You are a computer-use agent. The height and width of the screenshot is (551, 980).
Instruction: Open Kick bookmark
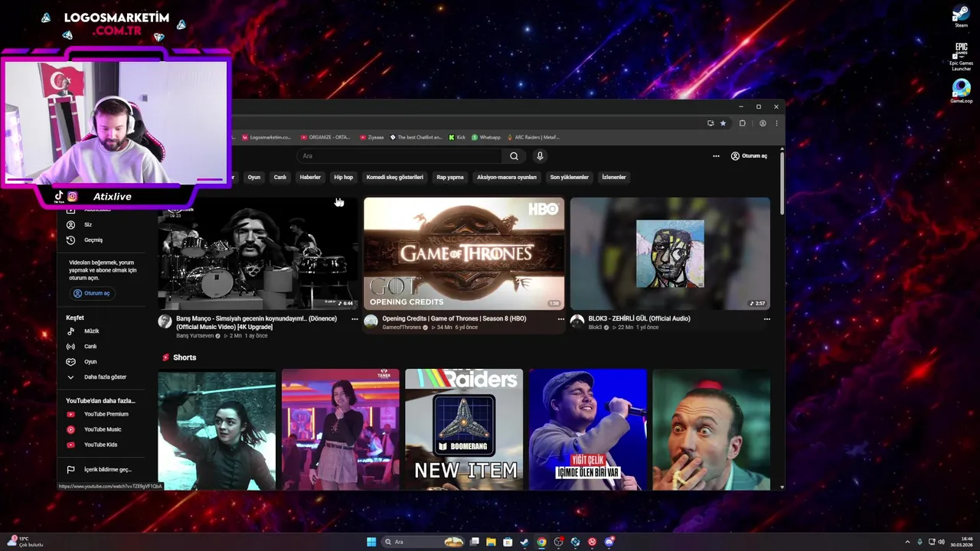pyautogui.click(x=457, y=138)
